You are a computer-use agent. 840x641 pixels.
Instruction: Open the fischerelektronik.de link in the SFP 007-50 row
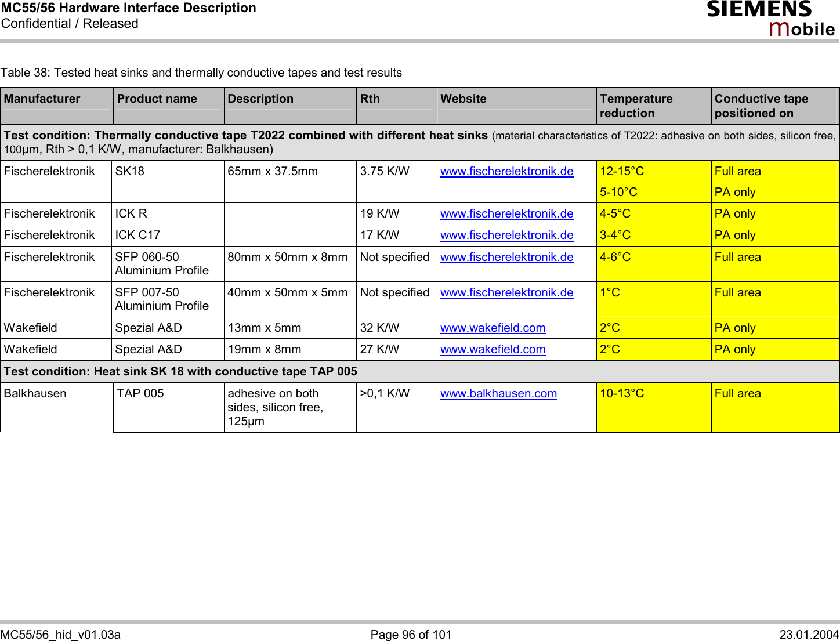click(506, 292)
